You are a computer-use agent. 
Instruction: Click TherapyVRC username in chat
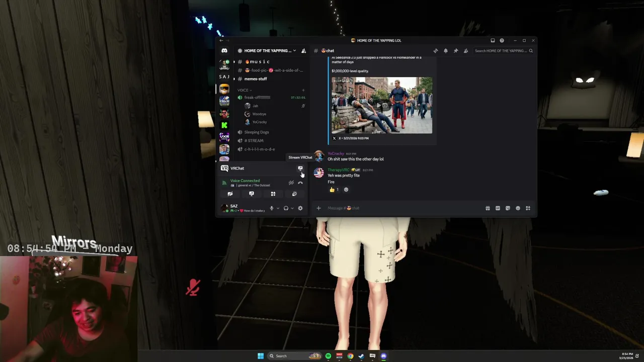(x=339, y=170)
